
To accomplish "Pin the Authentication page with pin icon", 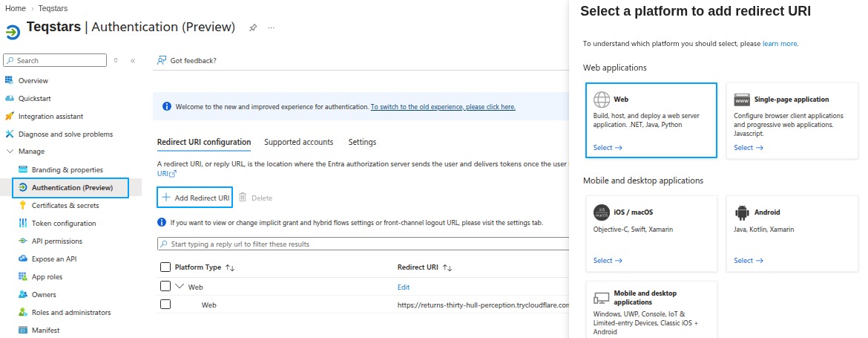I will point(252,27).
